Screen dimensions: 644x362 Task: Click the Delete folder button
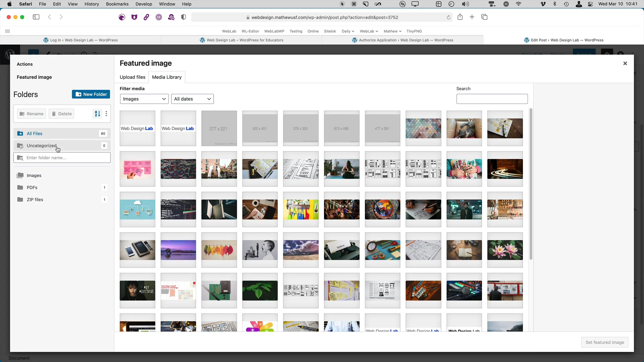click(x=61, y=114)
